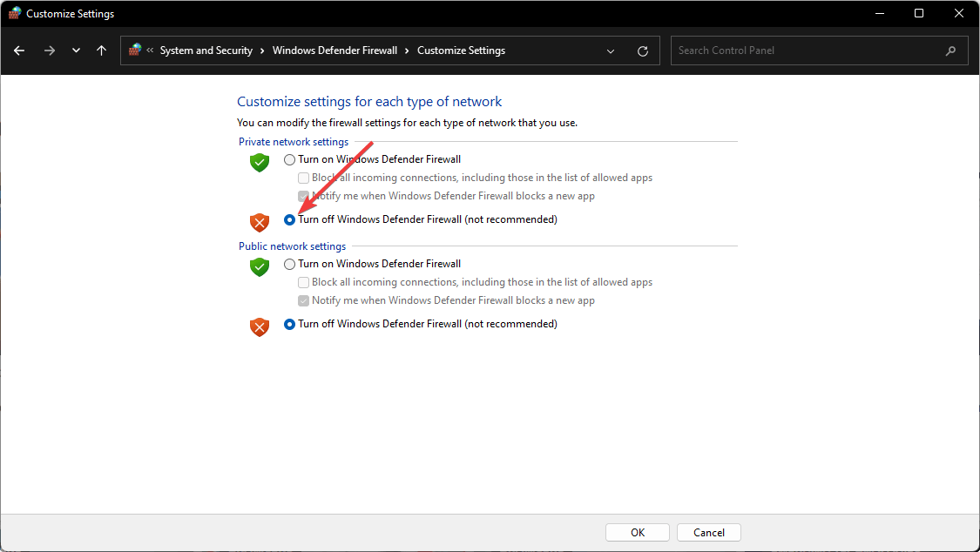Image resolution: width=980 pixels, height=552 pixels.
Task: Click the green shield icon under Public network settings
Action: coord(259,266)
